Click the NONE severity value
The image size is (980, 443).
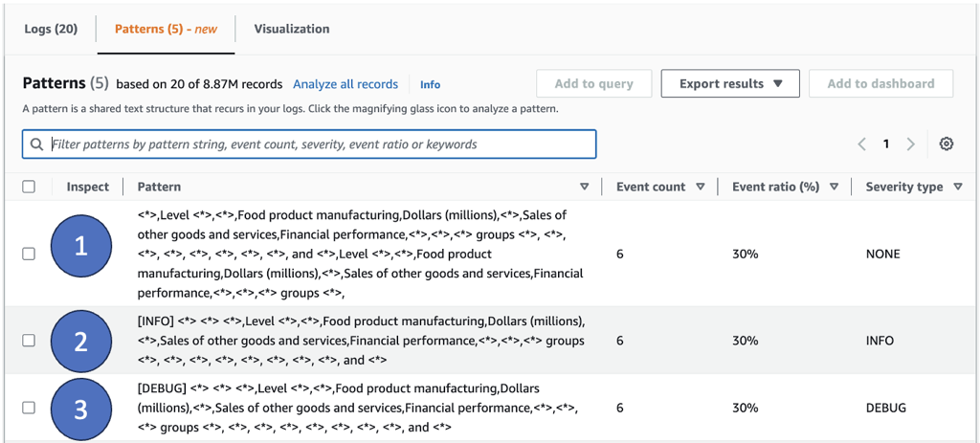(x=883, y=254)
